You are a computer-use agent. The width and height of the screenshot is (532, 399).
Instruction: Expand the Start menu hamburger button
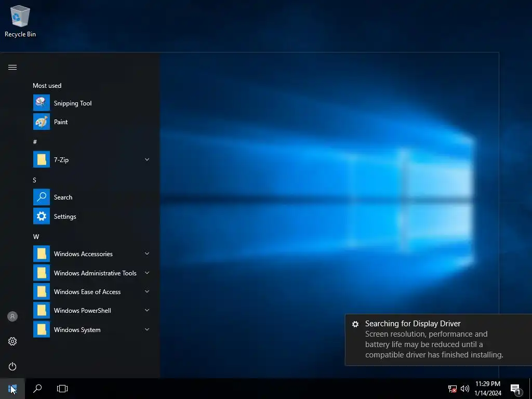pyautogui.click(x=12, y=67)
